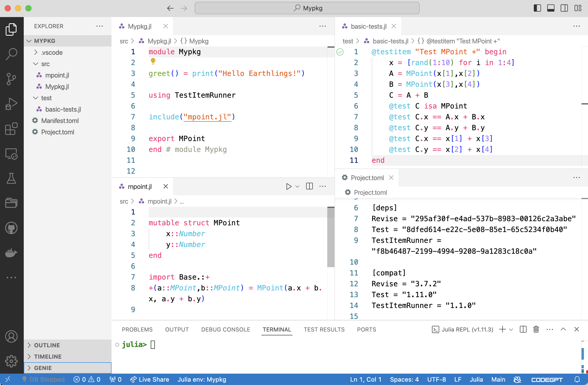Open the Search view icon
588x385 pixels.
11,54
